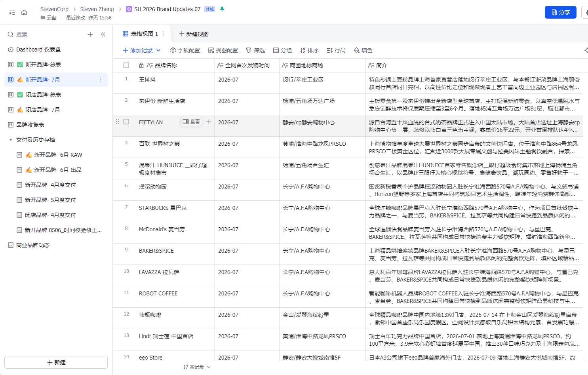Add a new item with the sidebar plus icon
The width and height of the screenshot is (588, 375).
90,34
